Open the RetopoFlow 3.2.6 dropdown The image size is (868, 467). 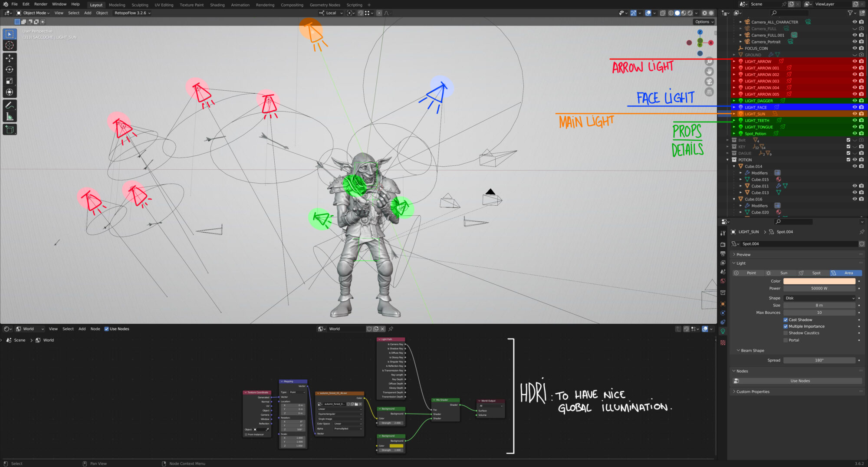pyautogui.click(x=132, y=13)
